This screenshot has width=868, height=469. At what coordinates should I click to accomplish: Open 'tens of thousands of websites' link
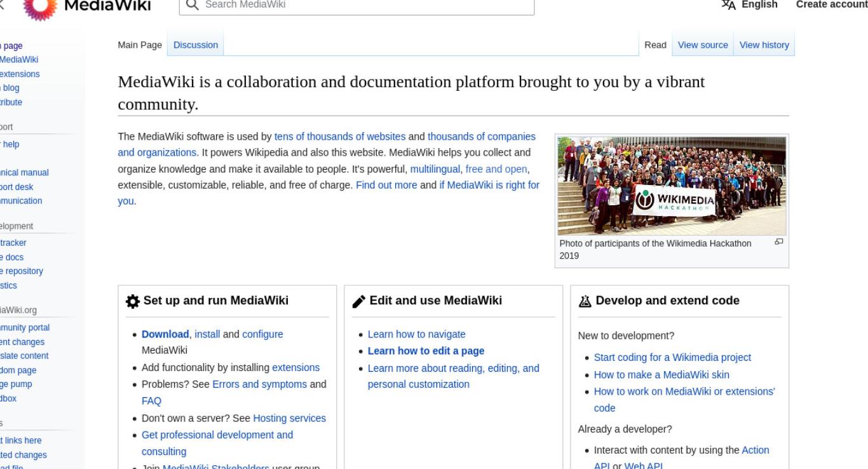pos(340,137)
